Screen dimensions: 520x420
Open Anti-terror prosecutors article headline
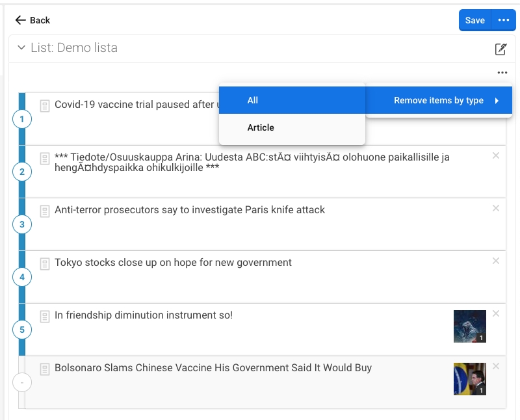pos(190,210)
